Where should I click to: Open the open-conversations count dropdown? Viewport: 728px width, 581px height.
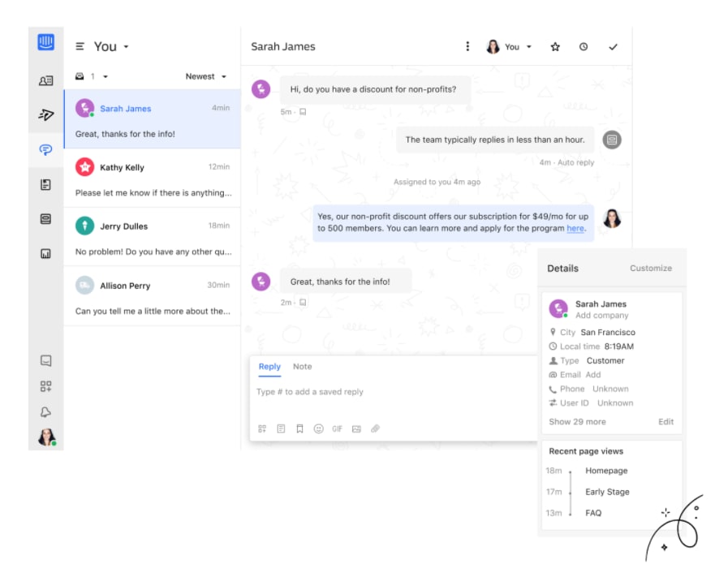(92, 76)
